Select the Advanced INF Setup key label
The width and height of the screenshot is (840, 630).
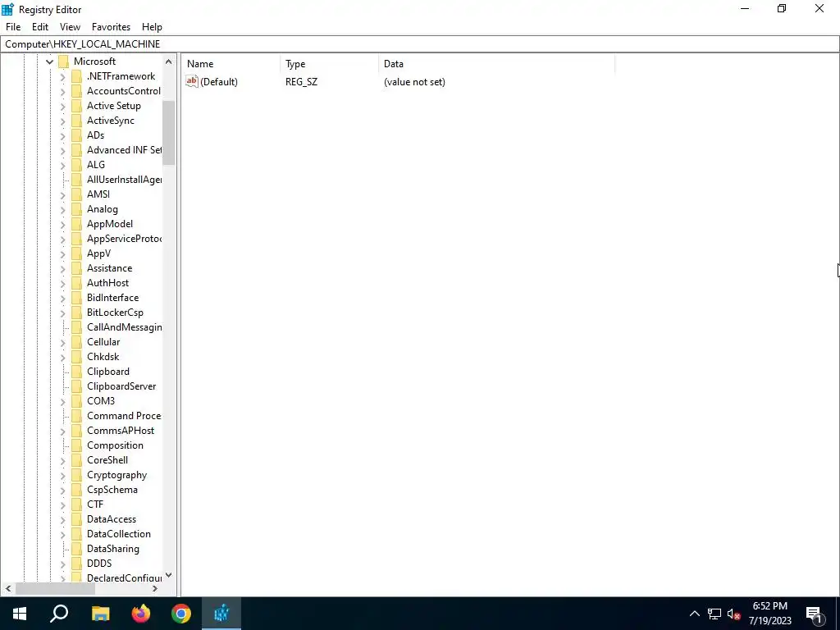125,150
